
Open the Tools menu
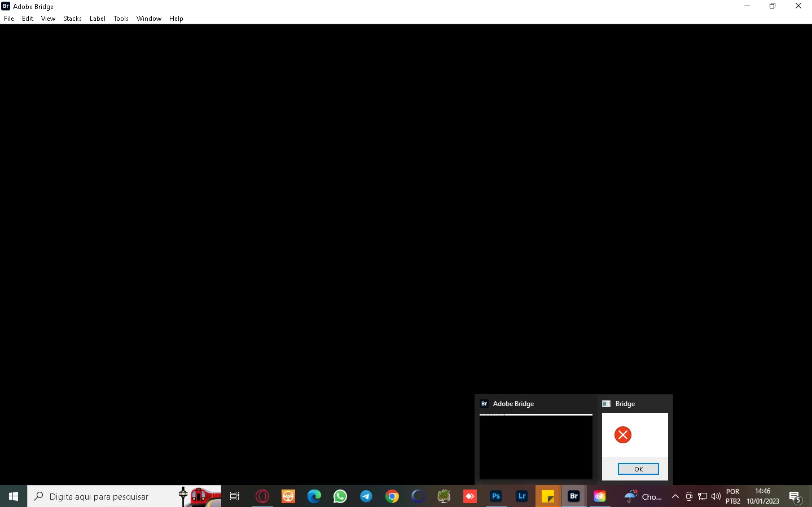pos(121,19)
